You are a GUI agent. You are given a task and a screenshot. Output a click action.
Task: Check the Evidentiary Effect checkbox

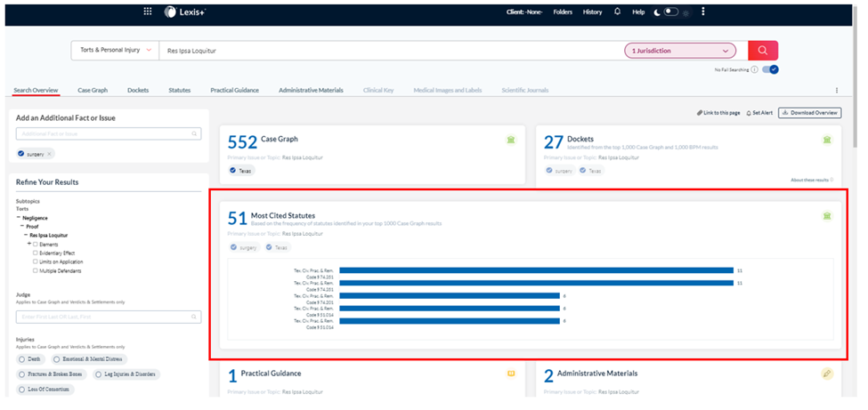(x=36, y=253)
